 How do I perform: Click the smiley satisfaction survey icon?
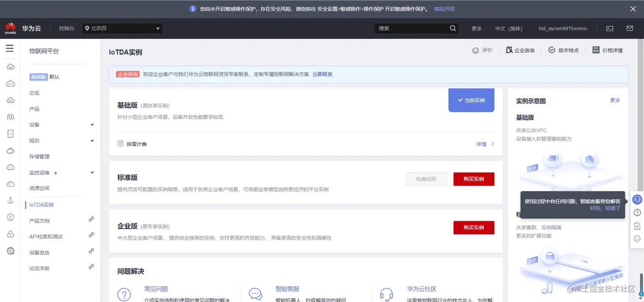[637, 239]
